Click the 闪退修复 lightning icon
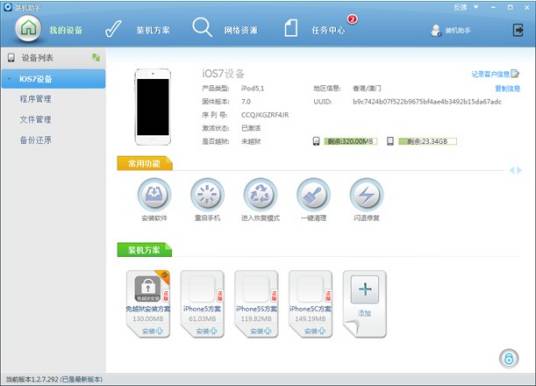The height and width of the screenshot is (386, 536). 366,195
